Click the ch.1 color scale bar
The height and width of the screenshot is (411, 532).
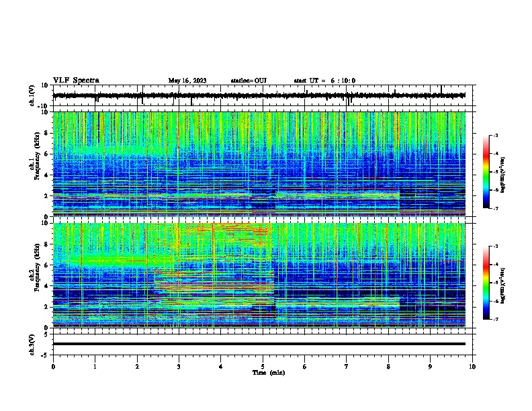(x=486, y=172)
